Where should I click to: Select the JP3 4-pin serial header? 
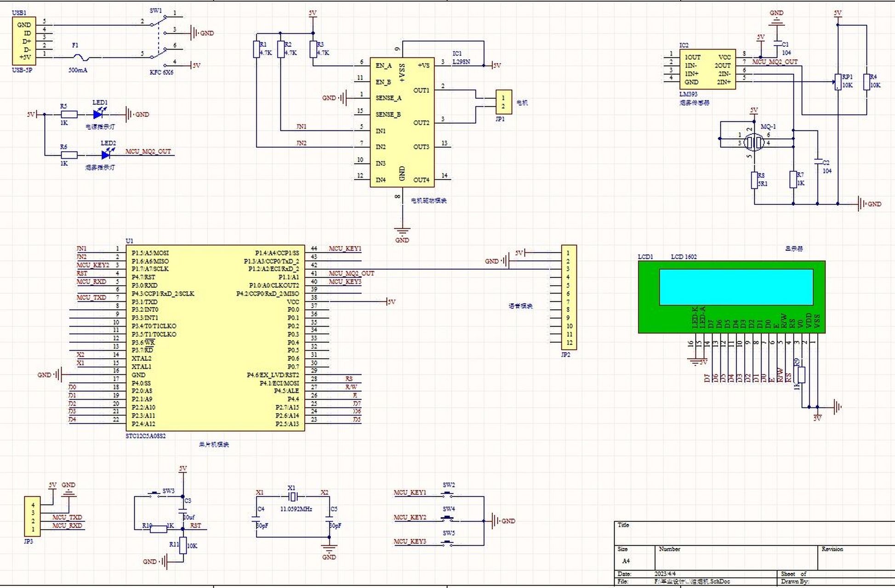[32, 516]
